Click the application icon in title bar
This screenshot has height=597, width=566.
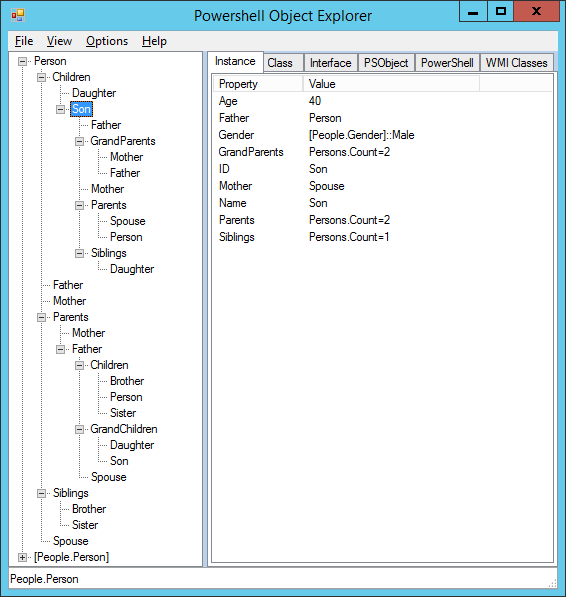[x=18, y=16]
